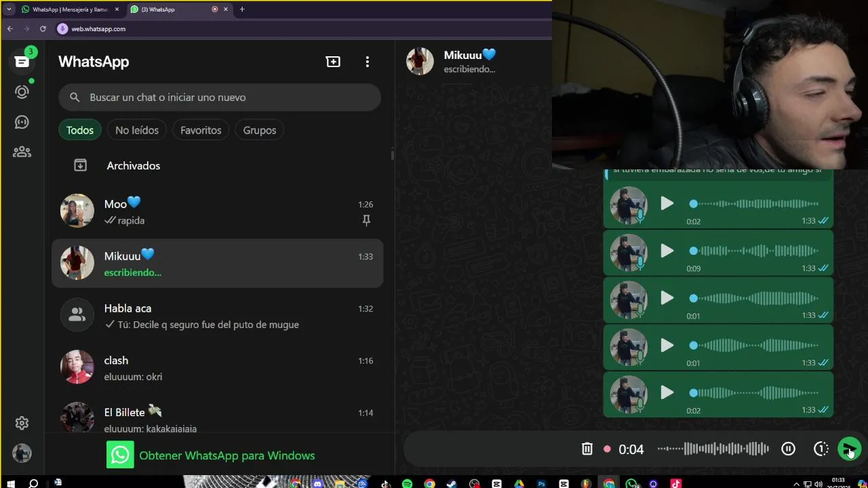Click the pin icon on Moo chat

[366, 220]
